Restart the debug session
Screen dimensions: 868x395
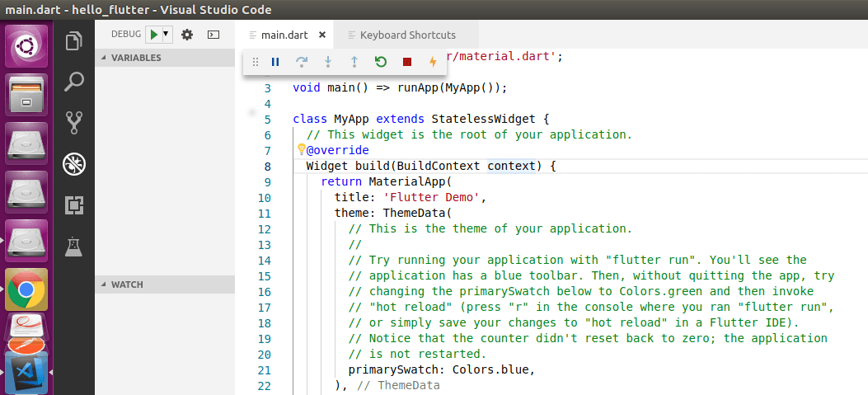pyautogui.click(x=380, y=62)
